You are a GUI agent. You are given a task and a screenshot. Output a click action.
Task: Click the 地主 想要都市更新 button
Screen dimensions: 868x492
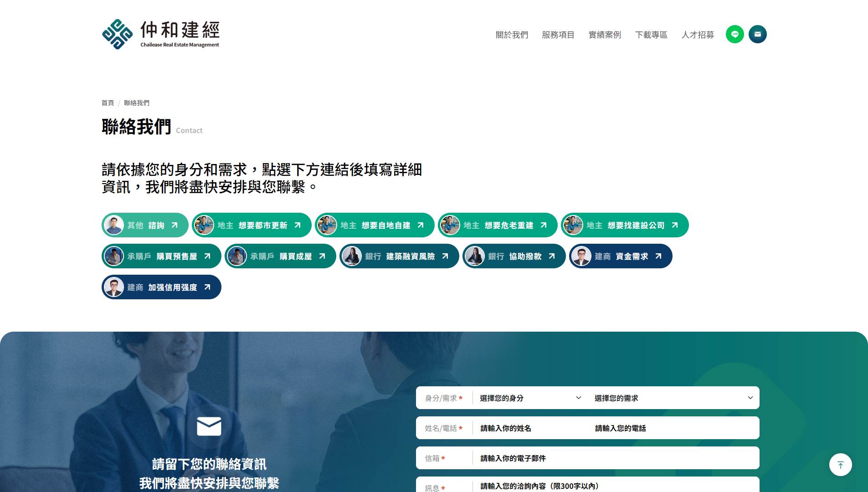pos(252,225)
